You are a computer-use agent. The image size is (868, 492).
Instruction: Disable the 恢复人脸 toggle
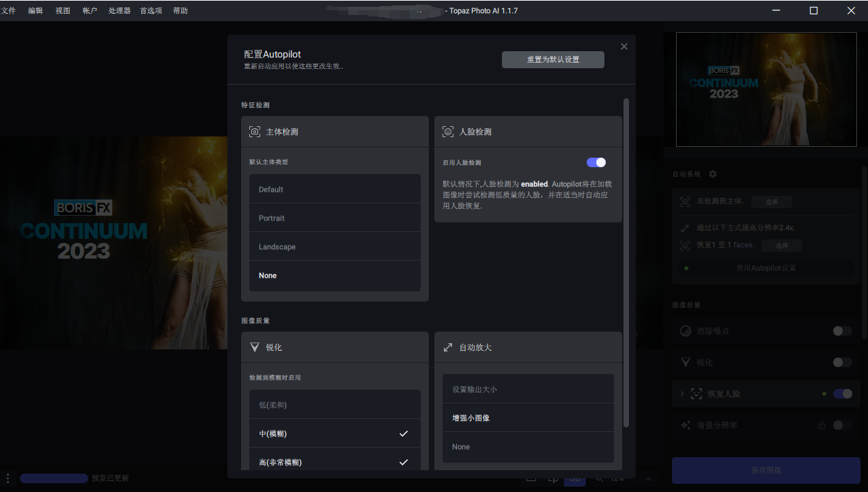(843, 394)
